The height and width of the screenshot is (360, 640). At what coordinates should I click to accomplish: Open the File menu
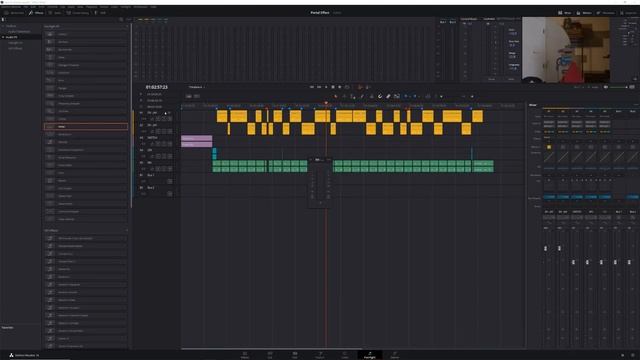[x=26, y=7]
